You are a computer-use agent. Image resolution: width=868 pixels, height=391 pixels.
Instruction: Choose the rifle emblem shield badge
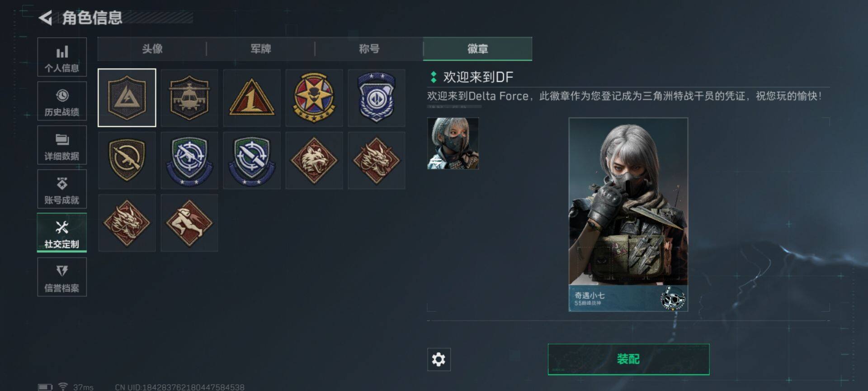127,160
